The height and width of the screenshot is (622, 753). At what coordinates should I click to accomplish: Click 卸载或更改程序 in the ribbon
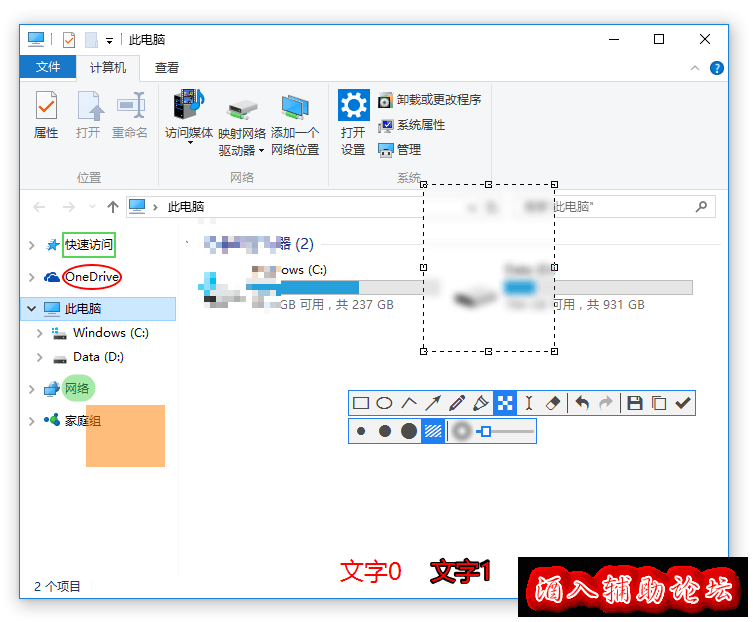coord(438,100)
